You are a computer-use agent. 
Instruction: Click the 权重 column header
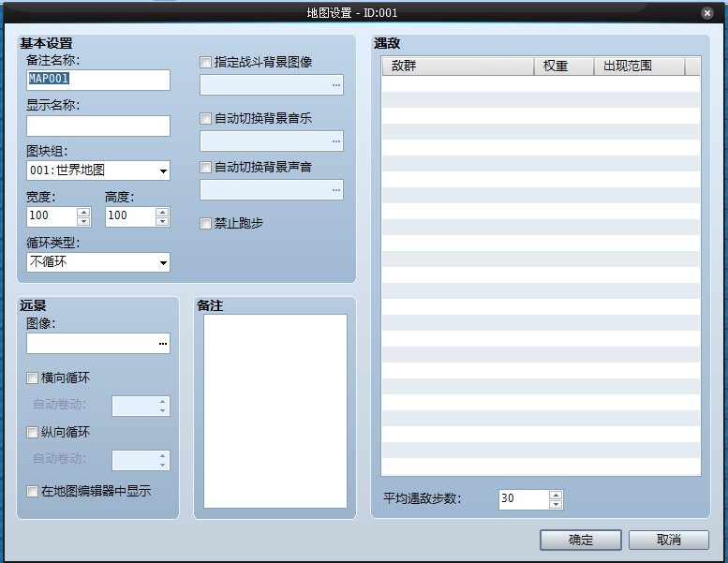pyautogui.click(x=564, y=66)
